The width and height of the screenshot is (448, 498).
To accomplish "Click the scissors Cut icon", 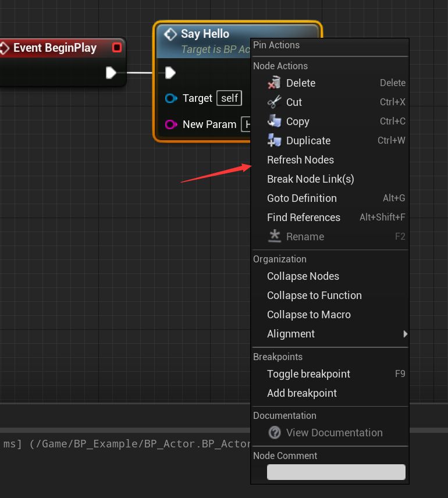I will (274, 102).
